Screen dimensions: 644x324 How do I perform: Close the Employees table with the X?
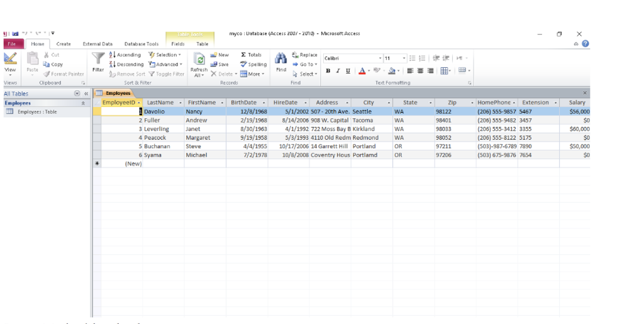(585, 93)
